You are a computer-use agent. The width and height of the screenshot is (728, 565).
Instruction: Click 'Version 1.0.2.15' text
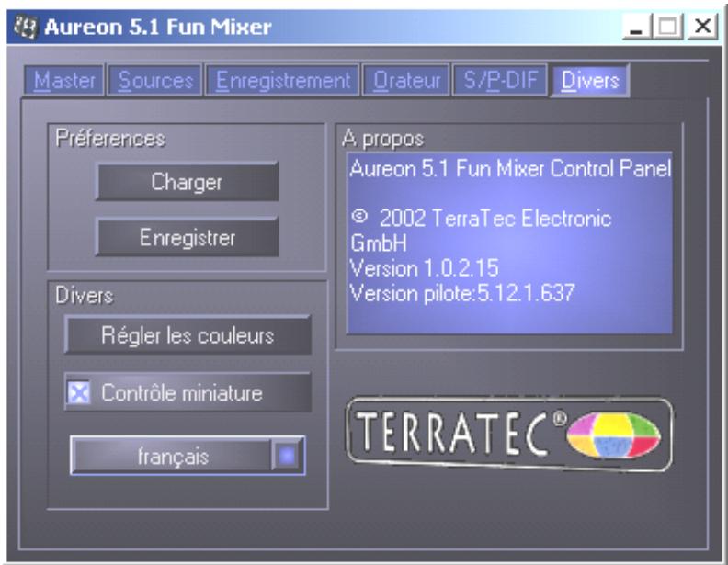pos(424,268)
